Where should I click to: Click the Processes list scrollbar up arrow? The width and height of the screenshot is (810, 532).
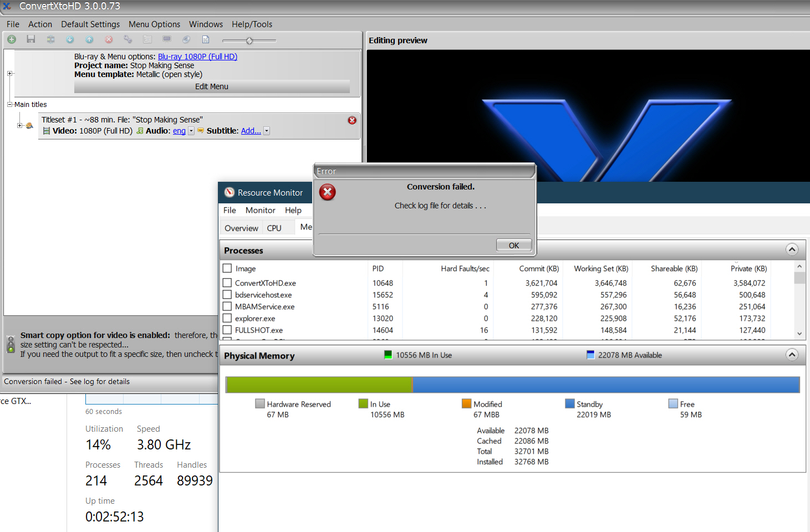tap(799, 267)
